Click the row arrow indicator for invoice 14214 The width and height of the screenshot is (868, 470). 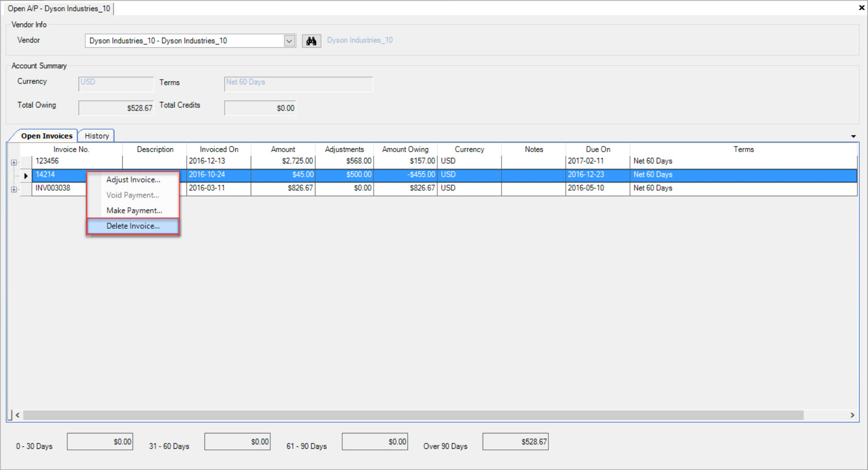pos(26,176)
